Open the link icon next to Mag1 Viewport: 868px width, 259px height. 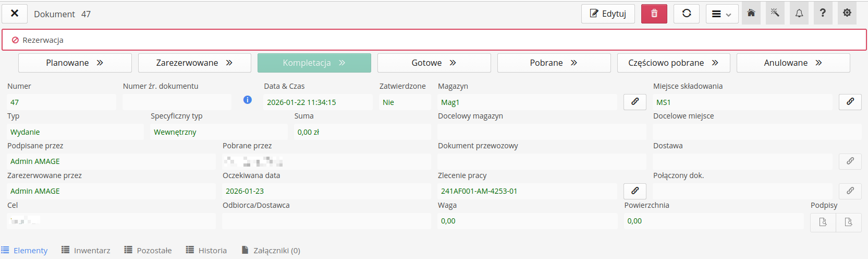click(x=634, y=102)
